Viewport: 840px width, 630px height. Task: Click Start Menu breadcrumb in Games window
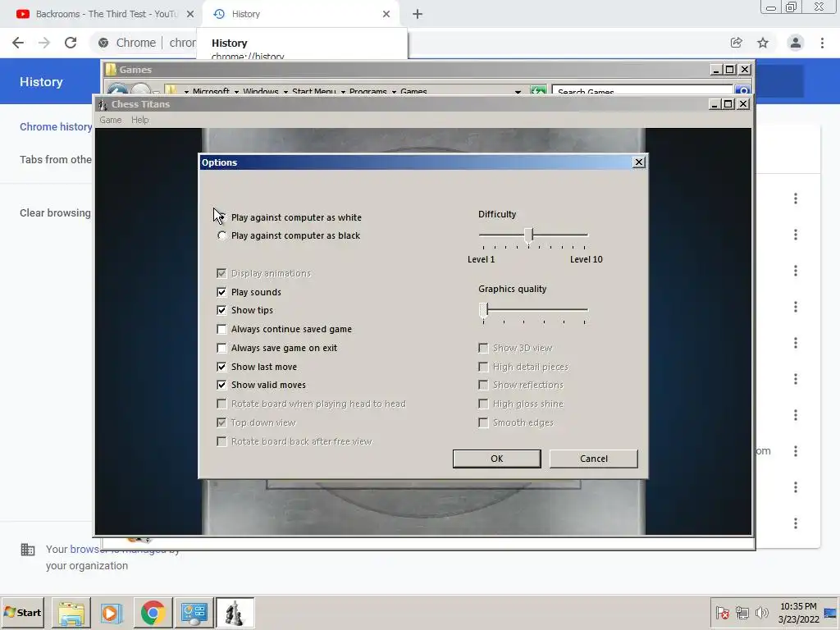click(314, 92)
